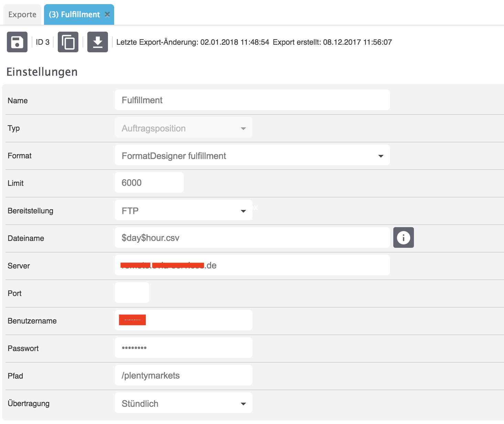
Task: Click the Pfad input field
Action: (x=183, y=375)
